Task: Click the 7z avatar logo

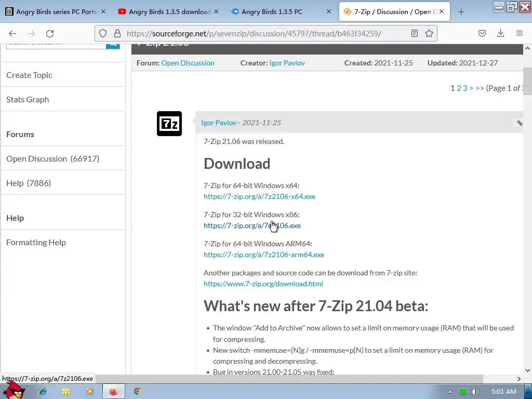Action: click(x=169, y=124)
